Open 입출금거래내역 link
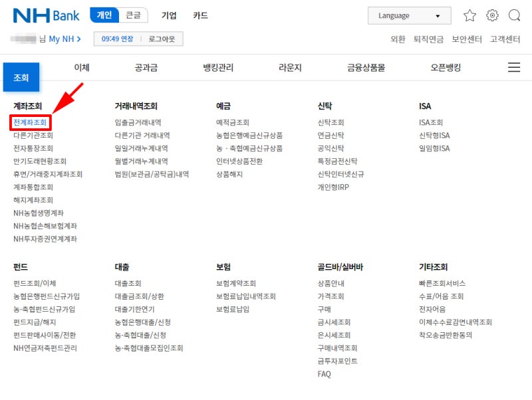 (x=138, y=122)
